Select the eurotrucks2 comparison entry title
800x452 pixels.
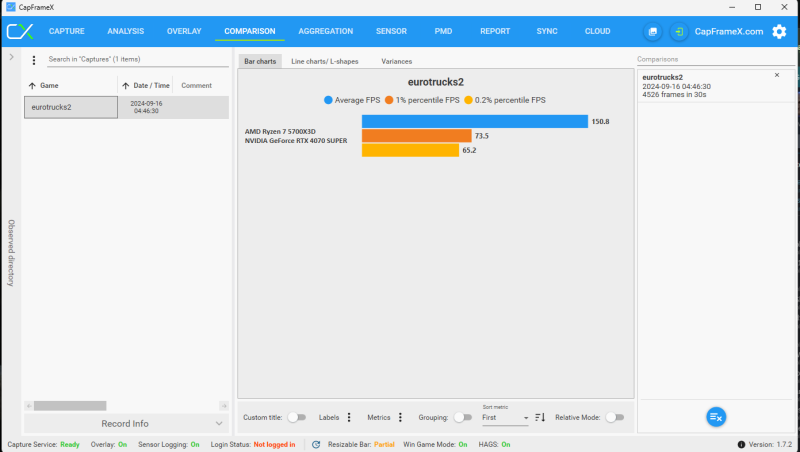[662, 78]
